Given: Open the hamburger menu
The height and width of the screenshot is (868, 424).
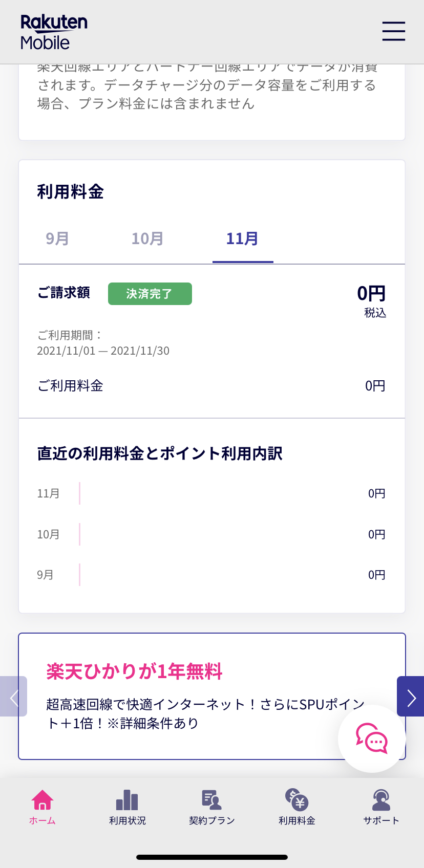Looking at the screenshot, I should (x=393, y=31).
